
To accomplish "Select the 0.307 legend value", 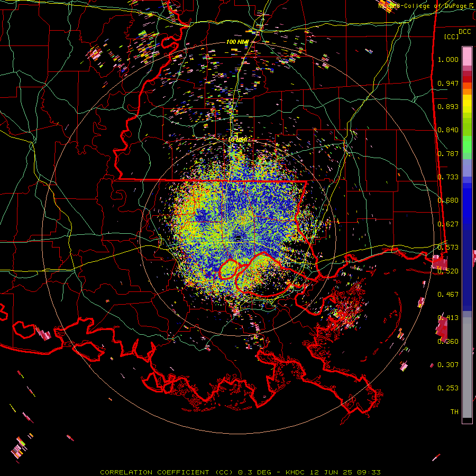I will click(448, 364).
